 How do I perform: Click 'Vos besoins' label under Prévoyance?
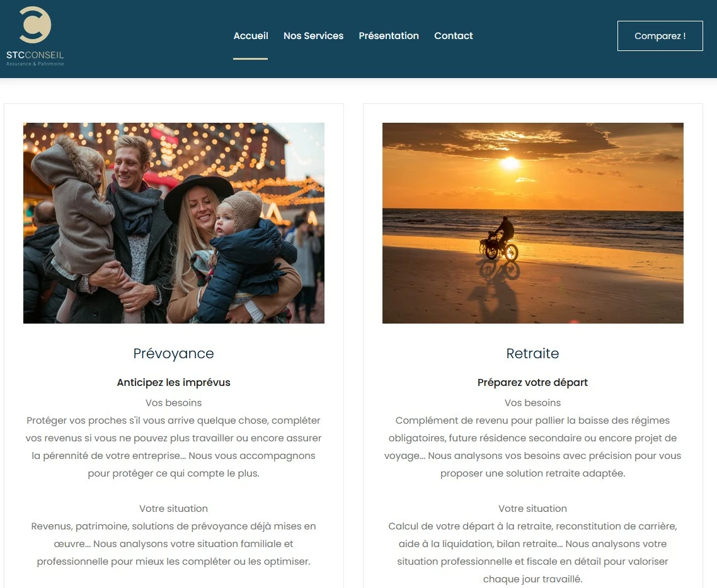click(174, 402)
